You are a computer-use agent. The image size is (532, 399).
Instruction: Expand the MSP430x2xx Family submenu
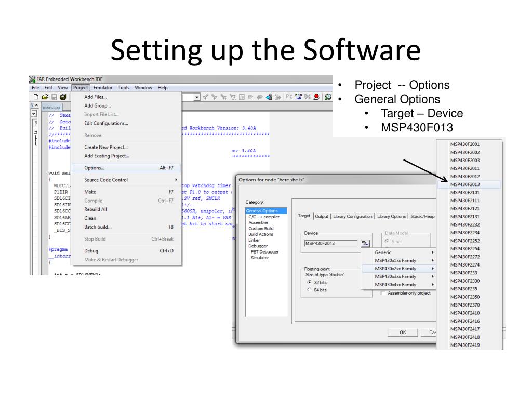[398, 269]
